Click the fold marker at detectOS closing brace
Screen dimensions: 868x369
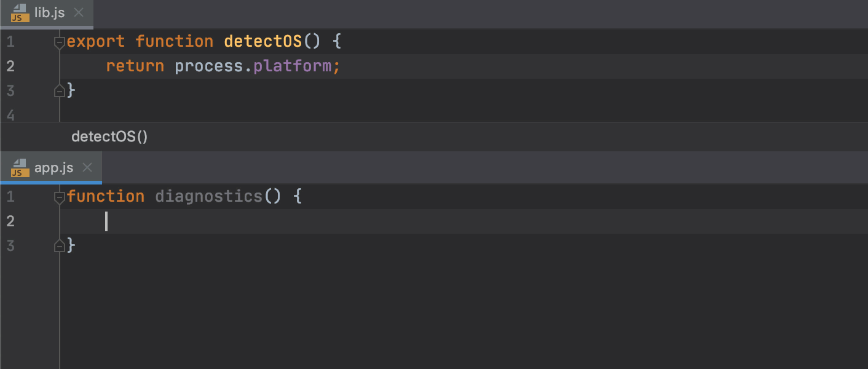[60, 90]
